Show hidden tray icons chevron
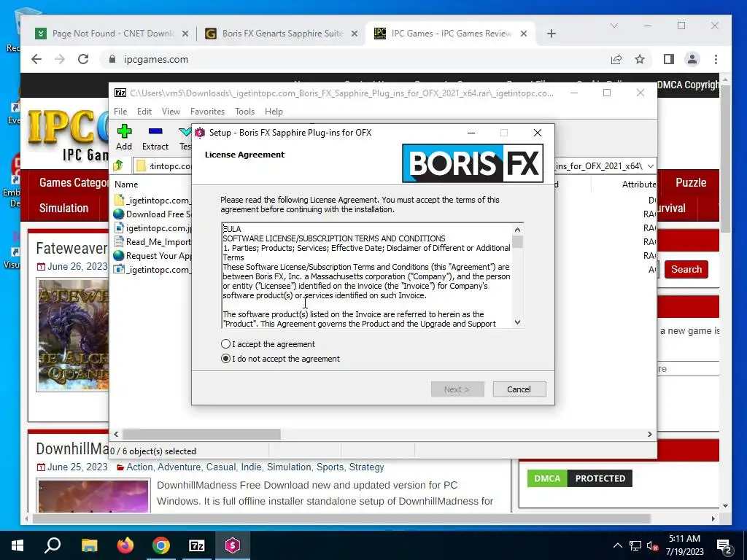 (617, 545)
